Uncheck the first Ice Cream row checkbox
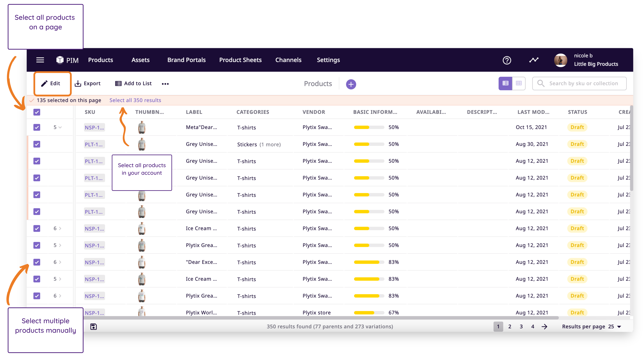 [x=37, y=228]
